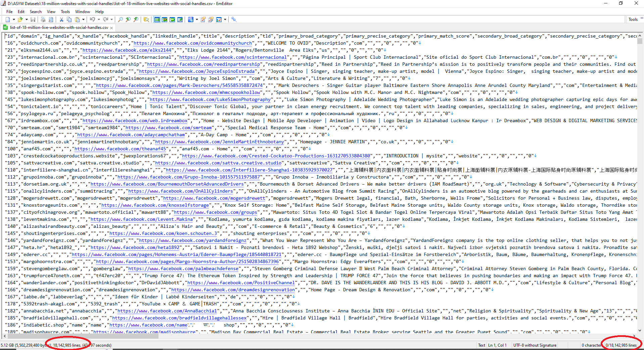
Task: Cut text with the scissors icon
Action: click(61, 19)
